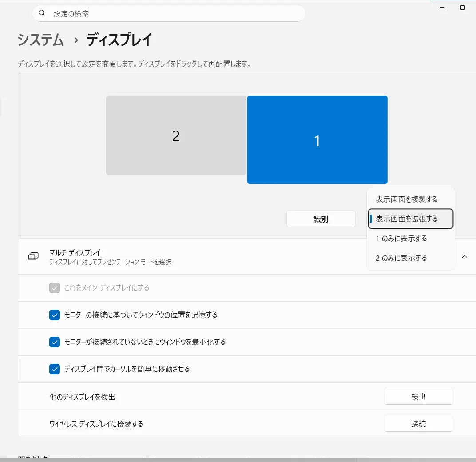This screenshot has height=462, width=476.
Task: Focus the 設定の検索 search field
Action: (169, 13)
